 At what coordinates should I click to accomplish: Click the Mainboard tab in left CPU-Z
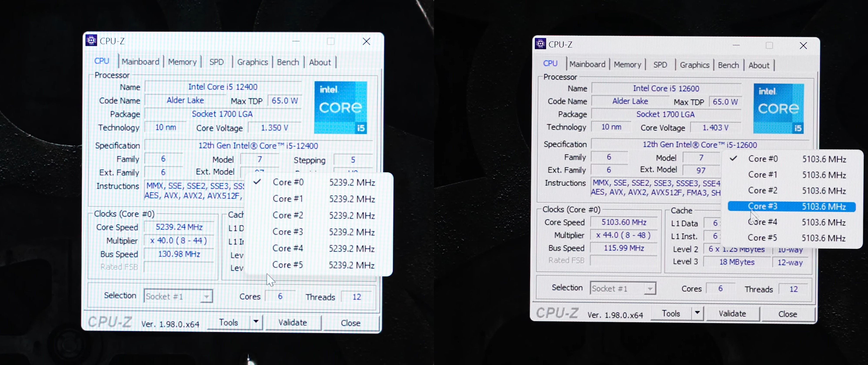[x=140, y=61]
